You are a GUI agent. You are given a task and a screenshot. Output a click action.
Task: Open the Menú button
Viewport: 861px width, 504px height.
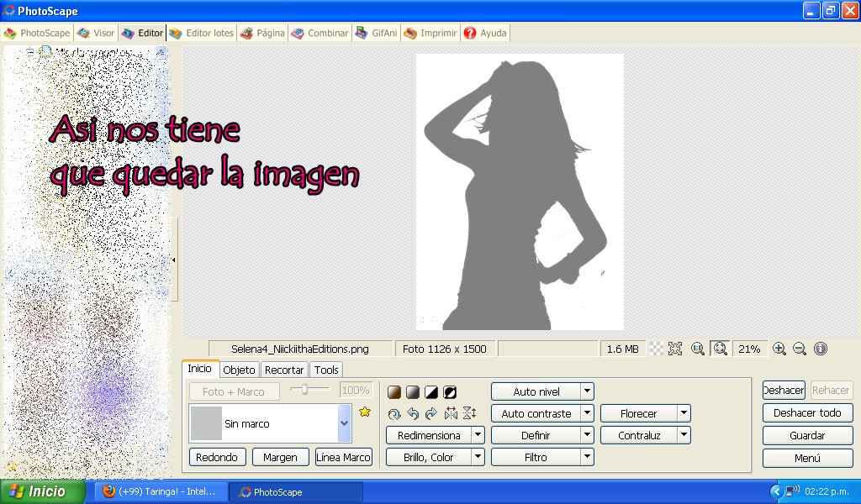[x=807, y=458]
